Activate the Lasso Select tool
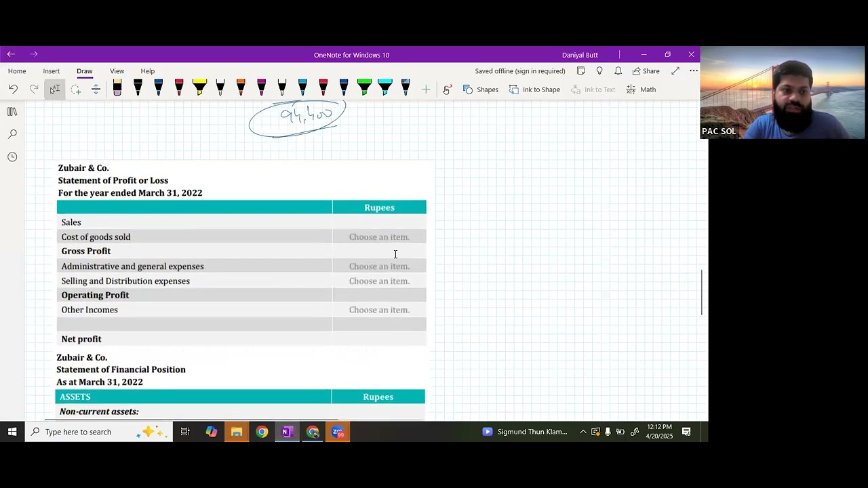 click(75, 89)
